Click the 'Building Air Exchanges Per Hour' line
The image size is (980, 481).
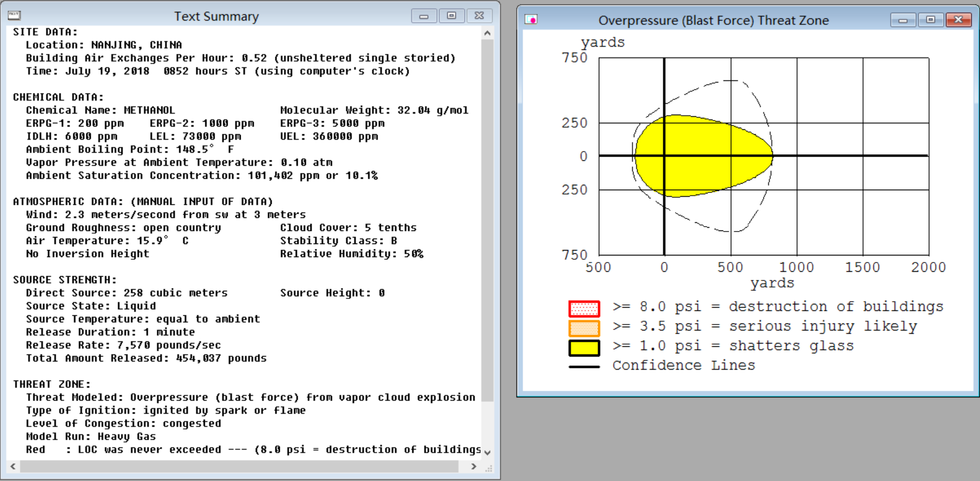pos(241,58)
